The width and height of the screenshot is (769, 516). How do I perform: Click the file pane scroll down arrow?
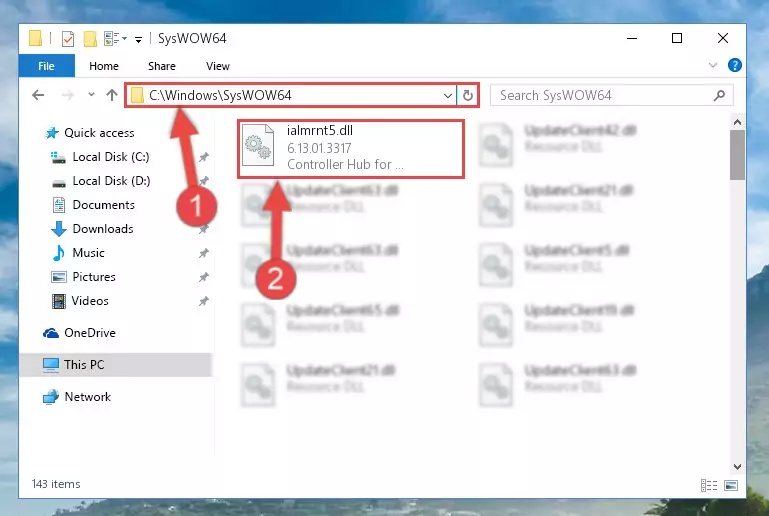[737, 466]
